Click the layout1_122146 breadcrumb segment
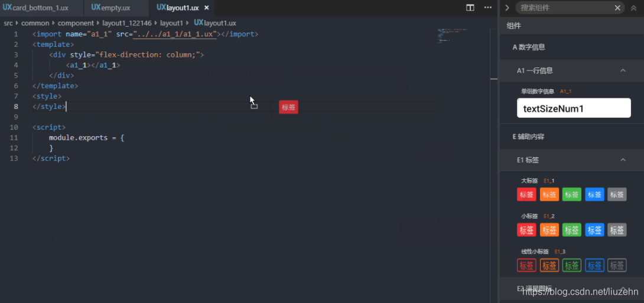The width and height of the screenshot is (644, 303). click(x=127, y=23)
